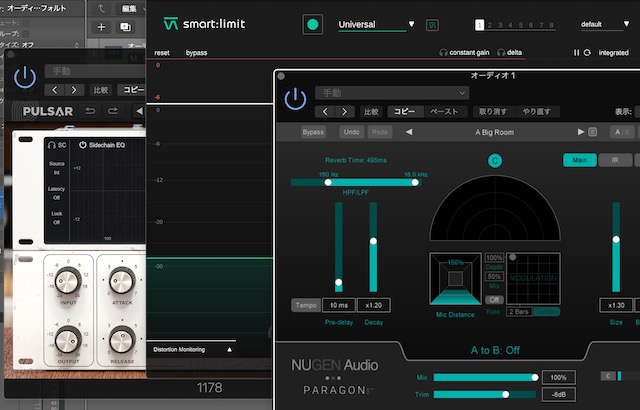This screenshot has width=640, height=410.
Task: Toggle the Paragon plugin power button
Action: [x=295, y=99]
